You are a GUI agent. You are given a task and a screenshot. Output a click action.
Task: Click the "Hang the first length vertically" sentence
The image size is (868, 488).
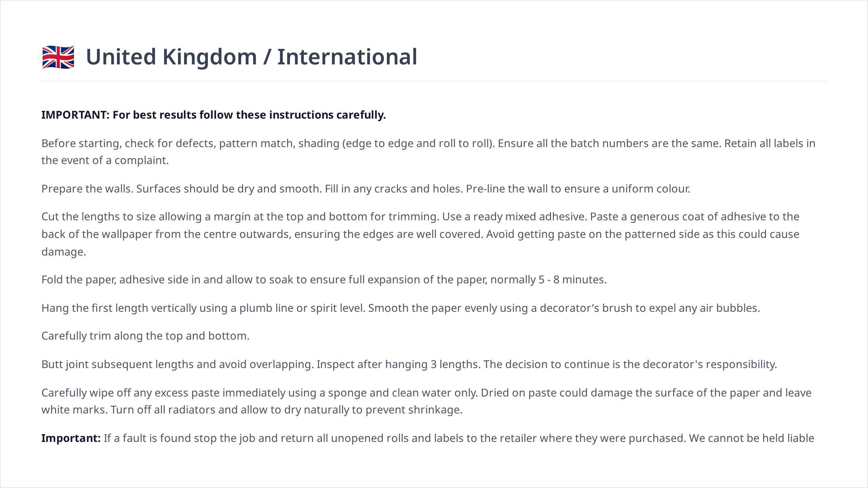click(x=203, y=308)
